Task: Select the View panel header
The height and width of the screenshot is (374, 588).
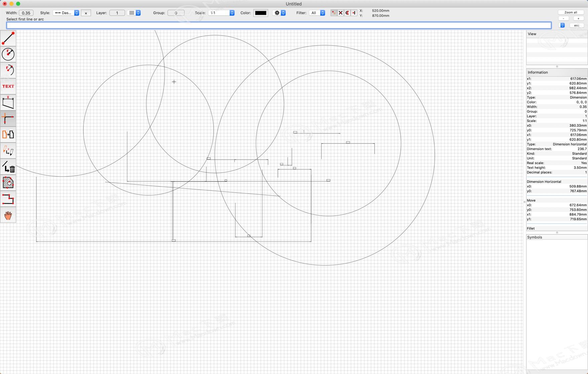Action: [x=557, y=34]
